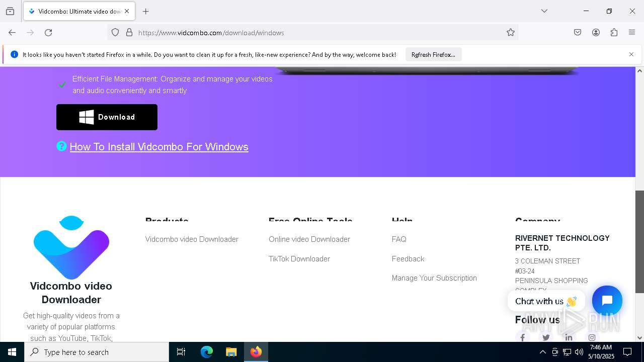Open Instagram social icon in footer
Viewport: 644px width, 362px height.
point(592,337)
